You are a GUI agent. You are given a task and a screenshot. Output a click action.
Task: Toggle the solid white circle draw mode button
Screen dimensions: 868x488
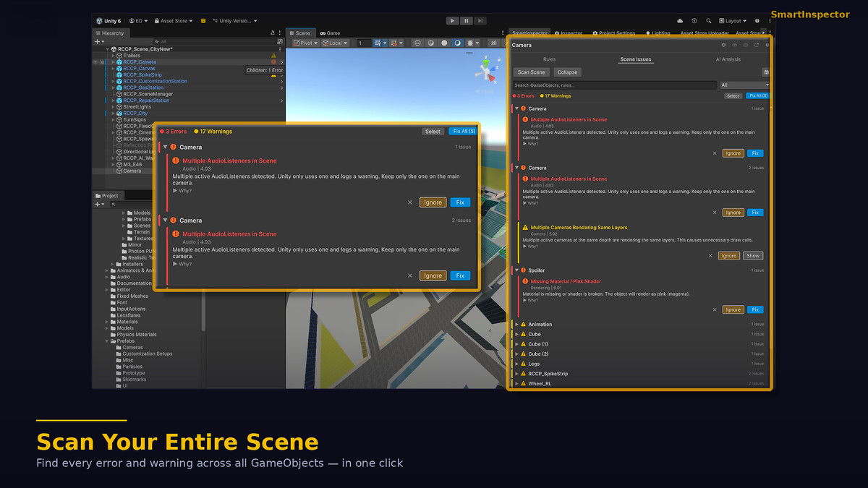pos(444,43)
